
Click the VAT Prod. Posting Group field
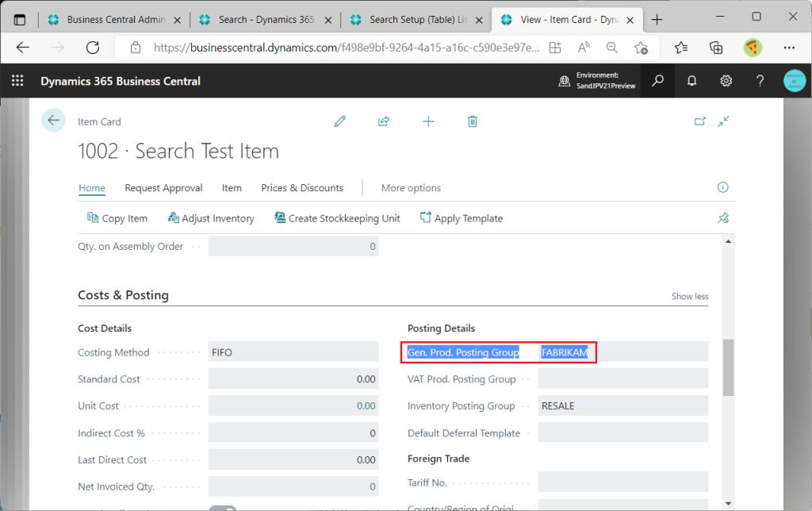coord(623,378)
